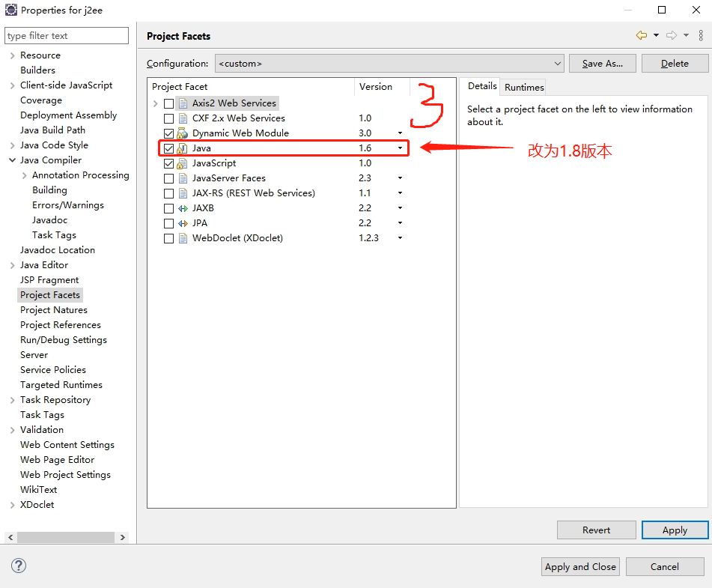Click the JavaServer Faces facet icon
Image resolution: width=712 pixels, height=588 pixels.
tap(183, 178)
